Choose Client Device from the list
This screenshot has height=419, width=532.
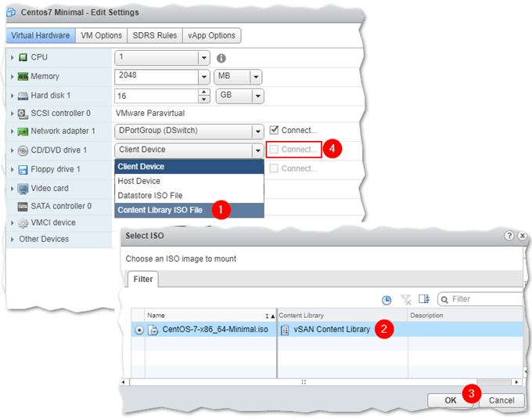click(189, 167)
